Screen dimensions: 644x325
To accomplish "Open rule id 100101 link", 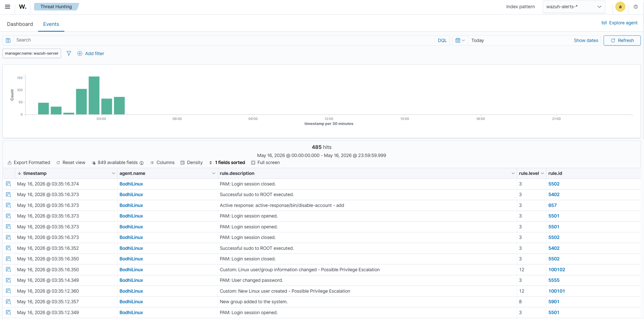I will point(556,291).
